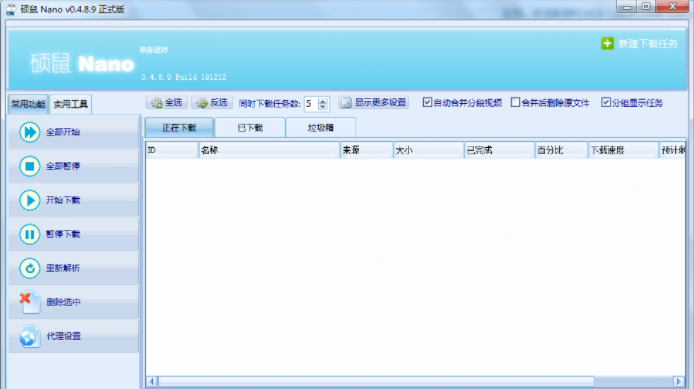Image resolution: width=694 pixels, height=389 pixels.
Task: Sort by 来源 column header
Action: (x=366, y=150)
